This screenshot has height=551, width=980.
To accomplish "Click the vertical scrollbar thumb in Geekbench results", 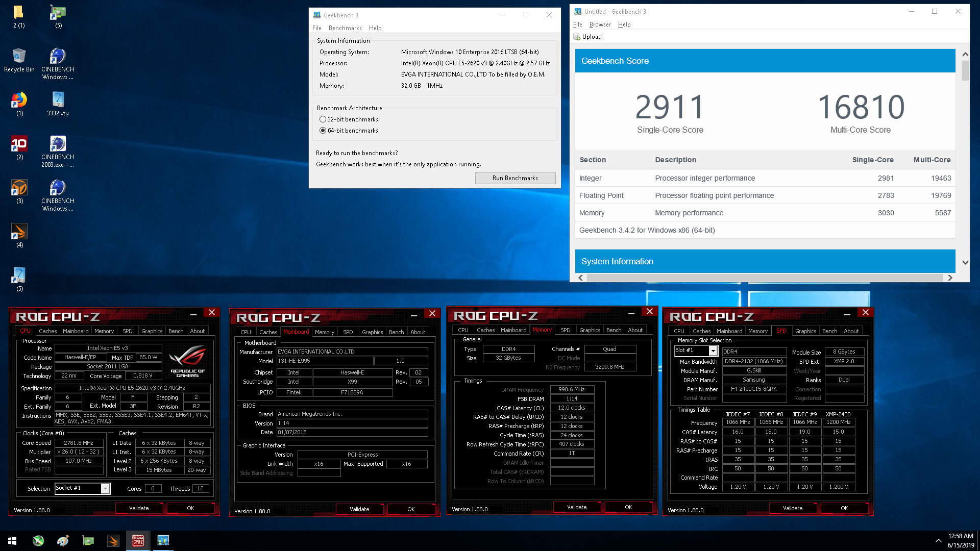I will 965,70.
